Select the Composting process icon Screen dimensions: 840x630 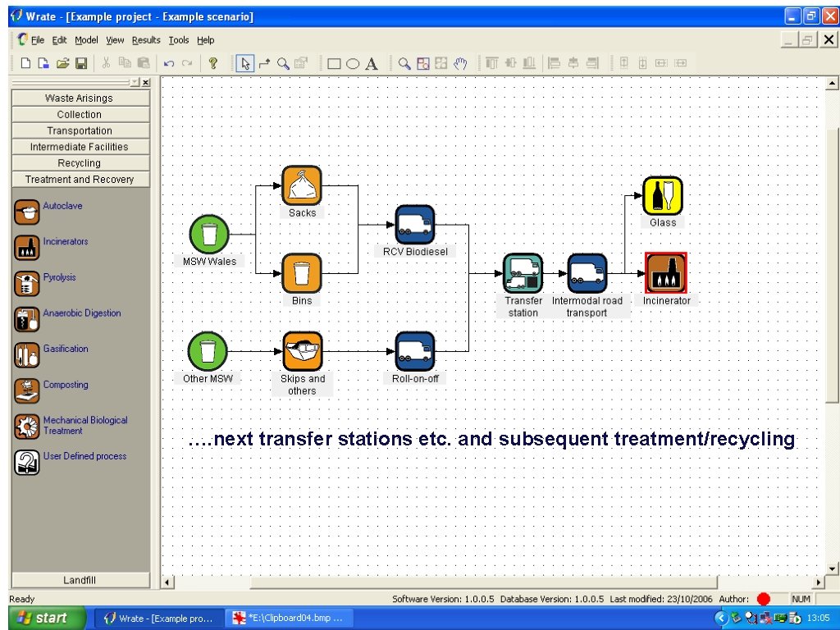(x=27, y=391)
